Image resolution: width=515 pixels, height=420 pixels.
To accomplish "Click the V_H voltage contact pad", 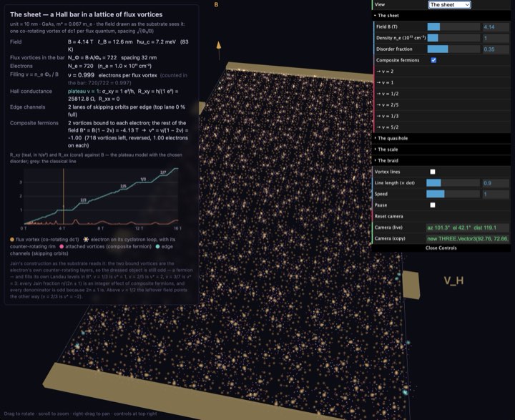I will coord(411,285).
